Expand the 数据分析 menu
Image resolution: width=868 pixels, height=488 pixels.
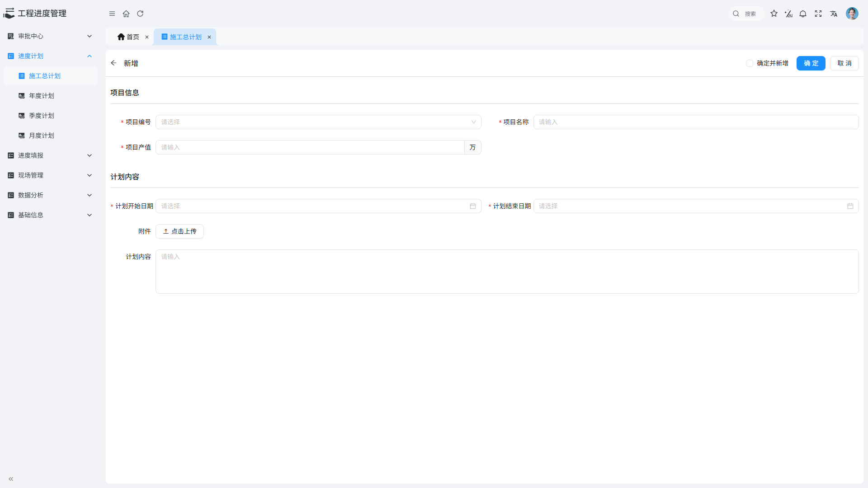point(50,195)
